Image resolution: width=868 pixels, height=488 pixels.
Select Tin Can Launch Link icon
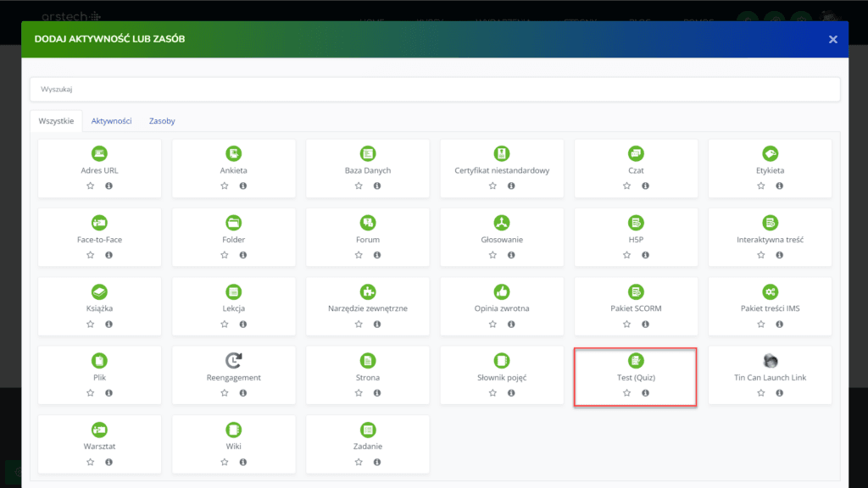[770, 361]
